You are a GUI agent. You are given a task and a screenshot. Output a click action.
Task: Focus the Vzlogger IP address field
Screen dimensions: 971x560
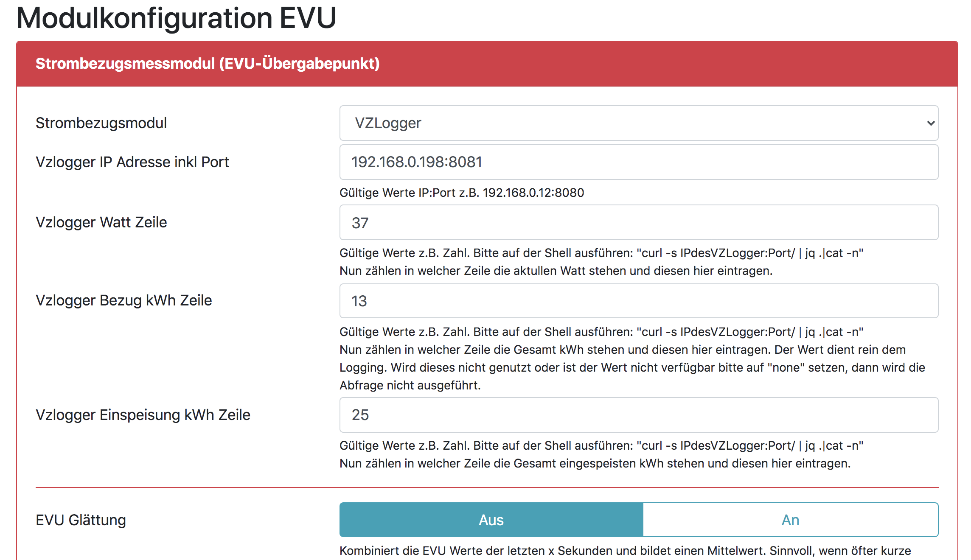(x=638, y=162)
